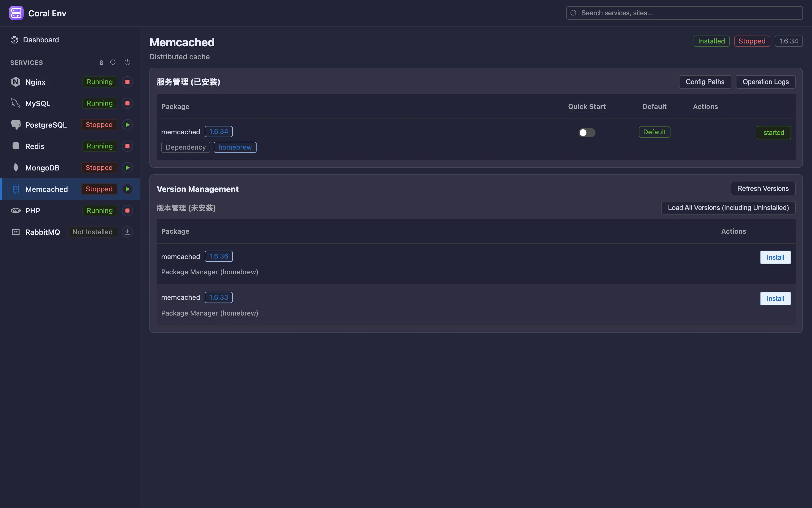Open the Redis service page

pyautogui.click(x=70, y=146)
